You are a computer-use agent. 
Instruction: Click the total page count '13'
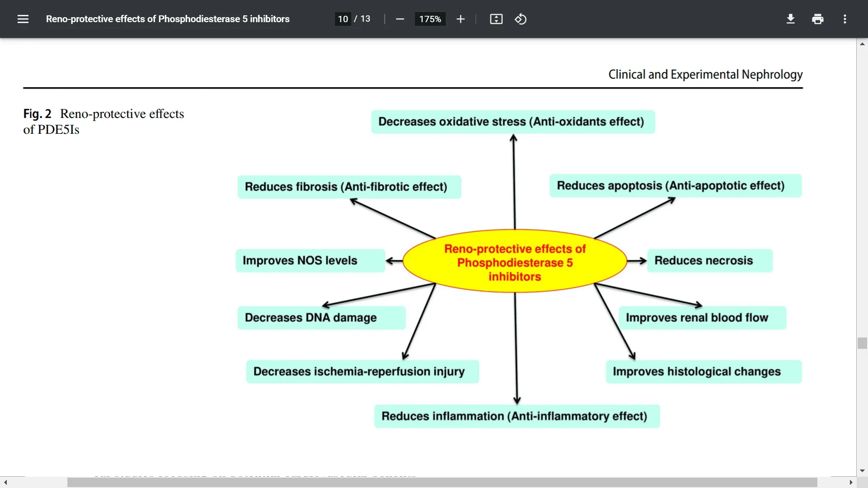pos(365,19)
